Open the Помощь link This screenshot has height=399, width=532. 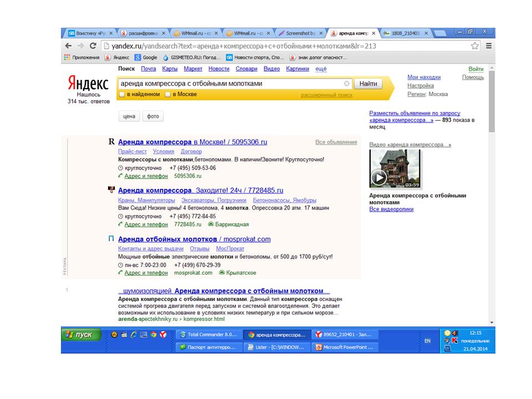pyautogui.click(x=473, y=78)
